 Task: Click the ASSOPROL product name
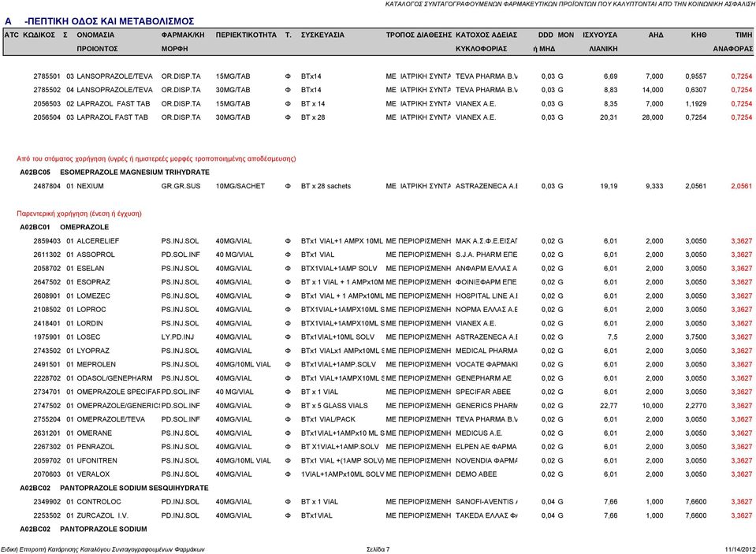coord(96,255)
